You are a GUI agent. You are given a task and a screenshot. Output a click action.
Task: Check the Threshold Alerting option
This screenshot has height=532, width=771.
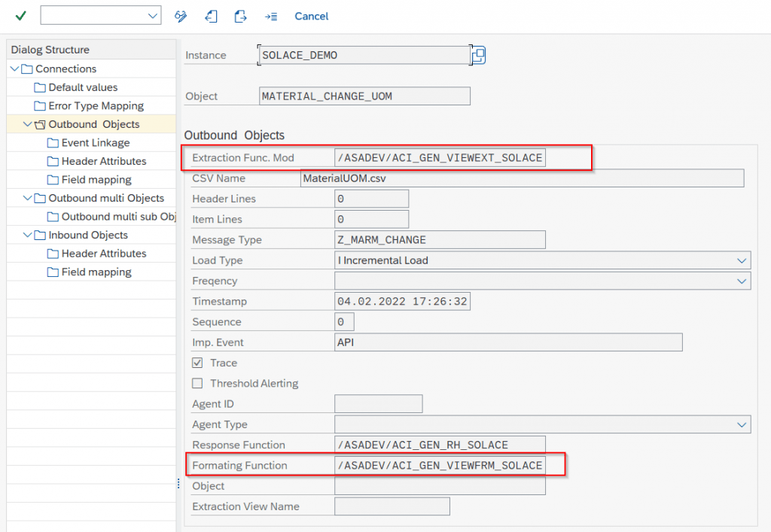click(197, 383)
